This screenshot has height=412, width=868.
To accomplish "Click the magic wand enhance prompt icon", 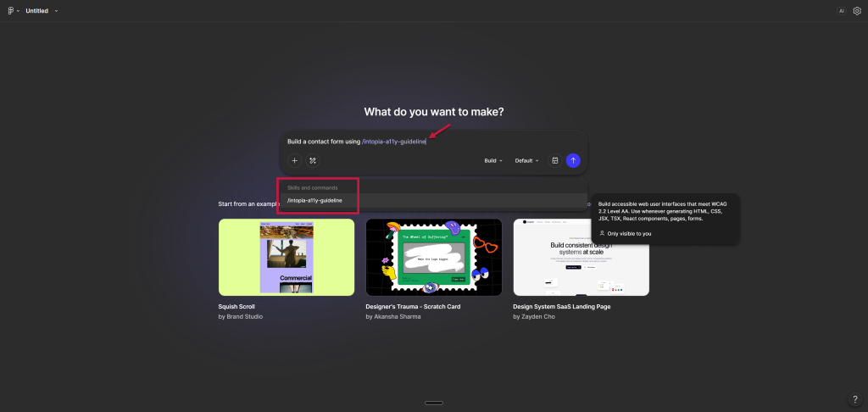I will 313,160.
